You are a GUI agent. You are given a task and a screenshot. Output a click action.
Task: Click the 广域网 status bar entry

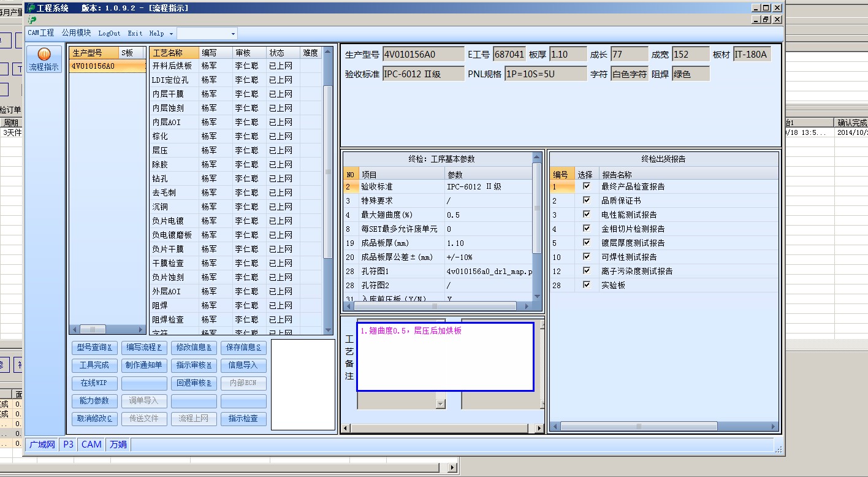42,445
